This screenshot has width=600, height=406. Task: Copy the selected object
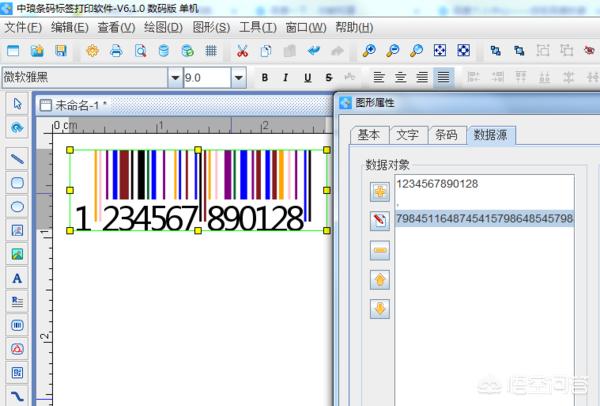point(266,51)
